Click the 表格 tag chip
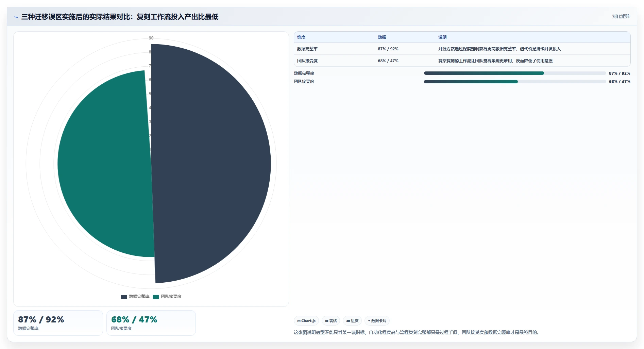 pos(331,321)
